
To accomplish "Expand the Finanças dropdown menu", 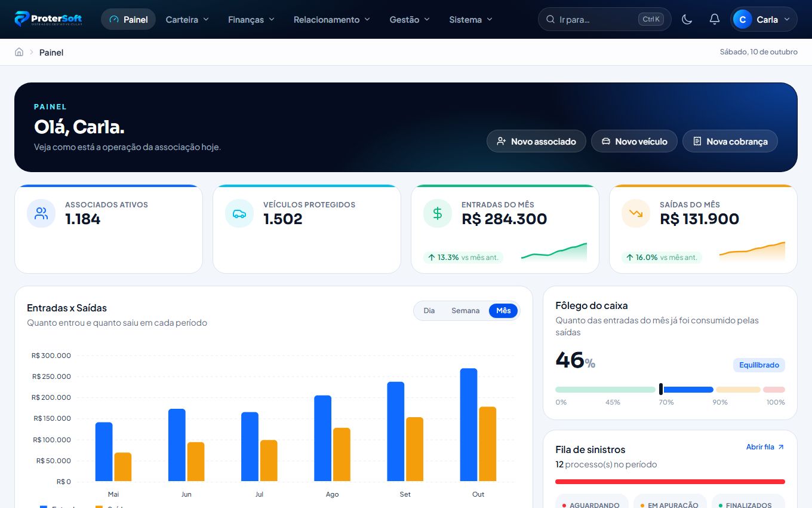I will (x=251, y=19).
